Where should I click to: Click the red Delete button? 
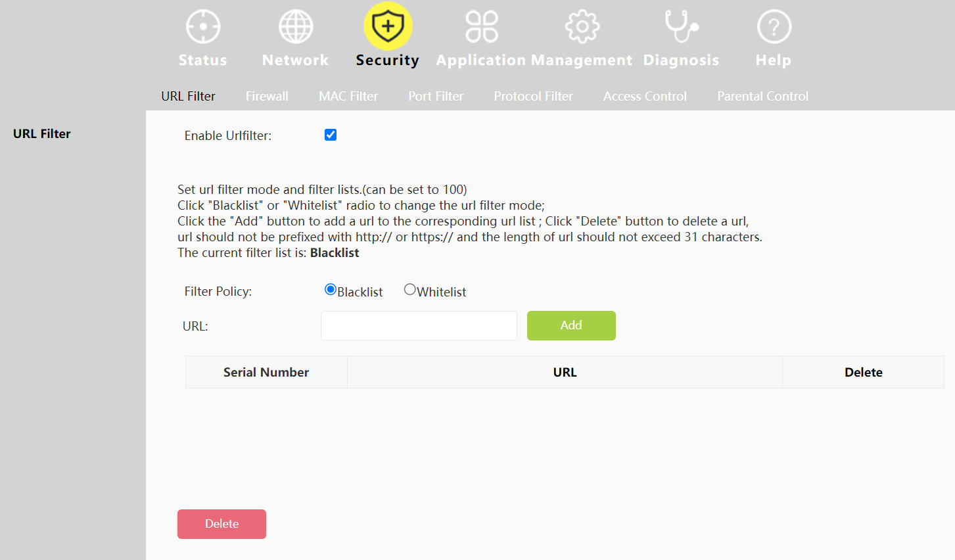coord(221,524)
